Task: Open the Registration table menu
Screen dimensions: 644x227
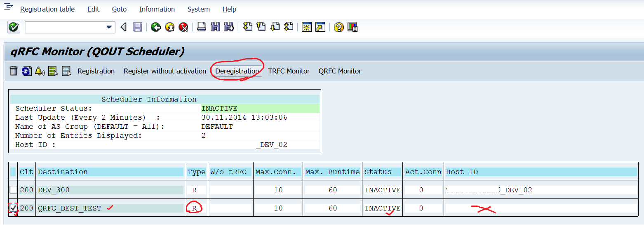Action: 47,9
